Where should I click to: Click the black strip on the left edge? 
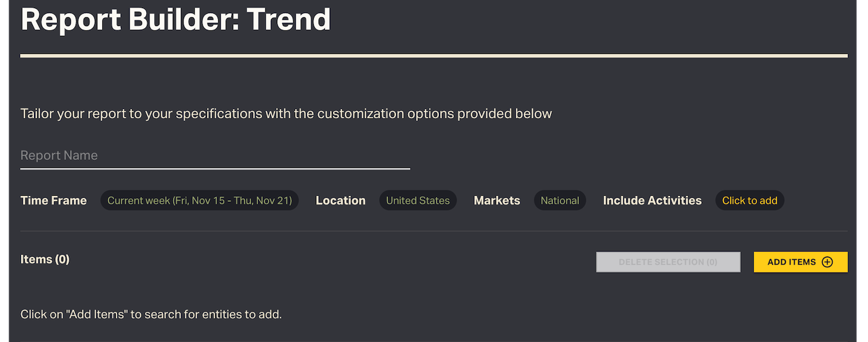[x=4, y=171]
